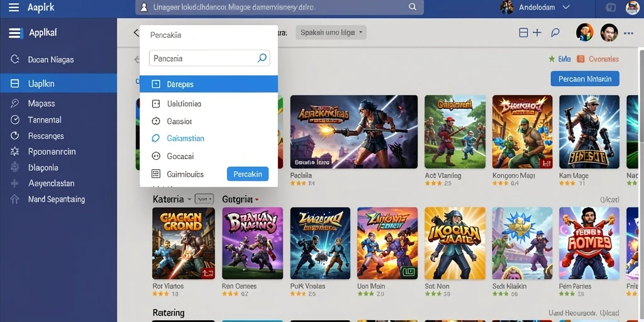Click the layout grid icon beside plus

coord(523,33)
